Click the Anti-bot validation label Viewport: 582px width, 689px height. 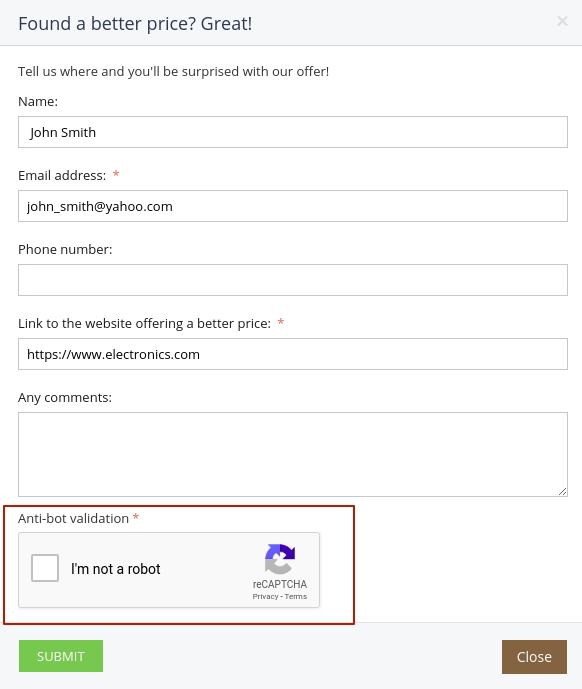coord(73,519)
